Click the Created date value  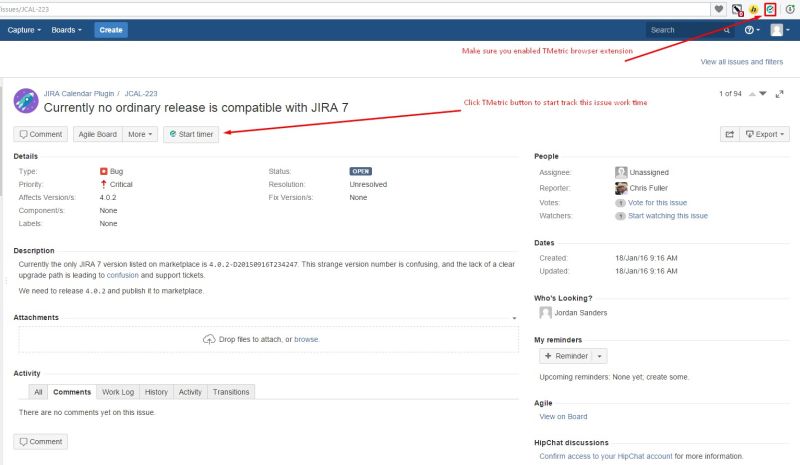coord(646,258)
